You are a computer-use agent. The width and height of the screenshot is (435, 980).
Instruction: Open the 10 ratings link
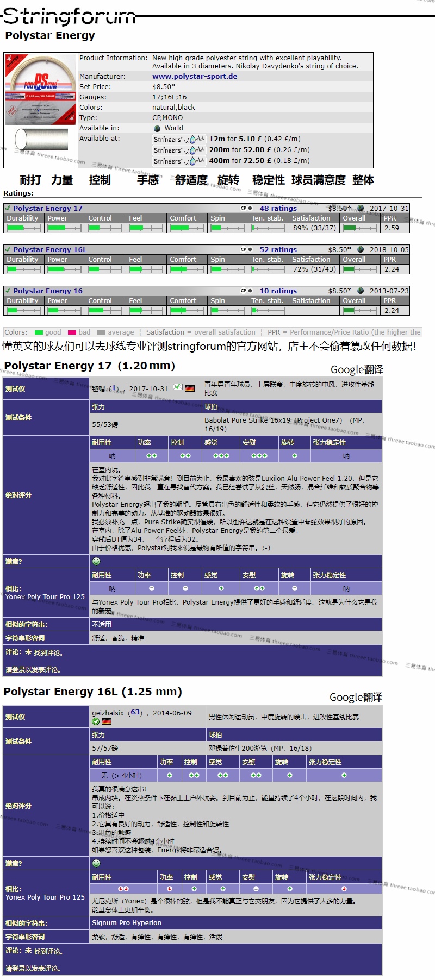click(x=278, y=291)
